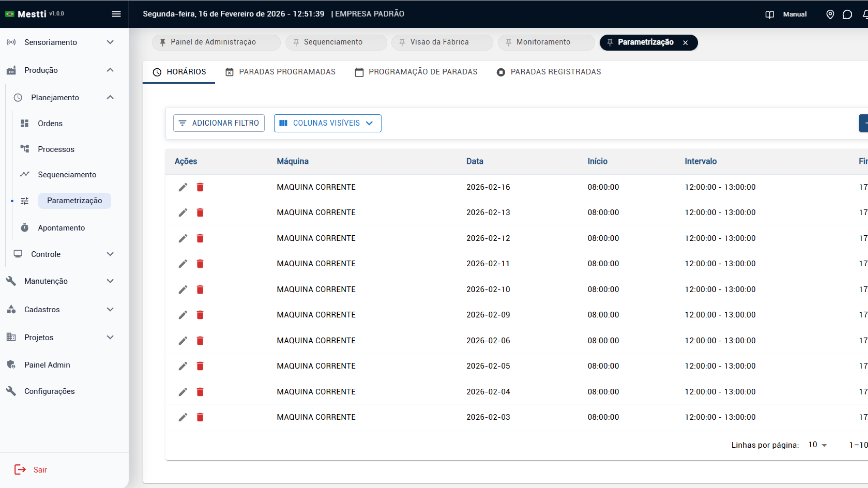Image resolution: width=868 pixels, height=488 pixels.
Task: Switch to Visão da Fábrica tab
Action: click(x=442, y=42)
